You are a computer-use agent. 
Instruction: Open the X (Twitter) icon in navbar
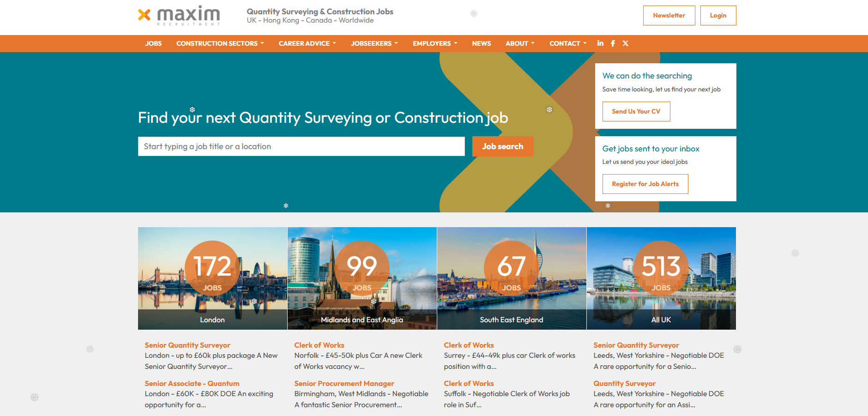pos(626,43)
